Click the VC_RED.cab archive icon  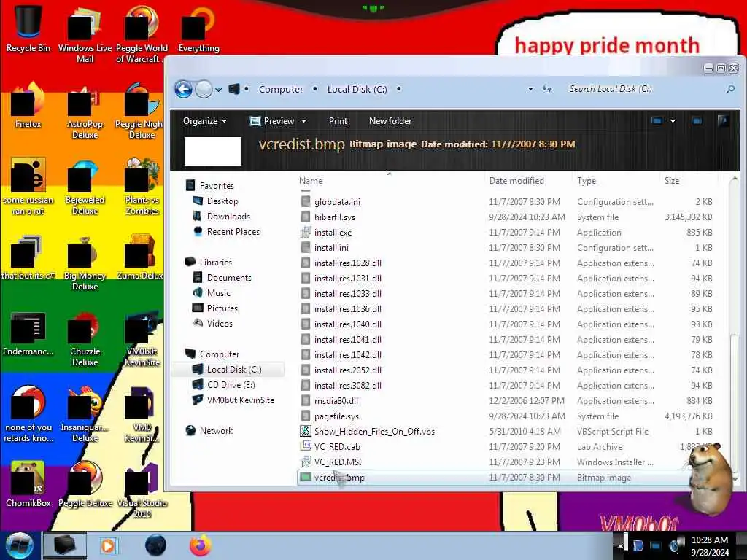[306, 447]
